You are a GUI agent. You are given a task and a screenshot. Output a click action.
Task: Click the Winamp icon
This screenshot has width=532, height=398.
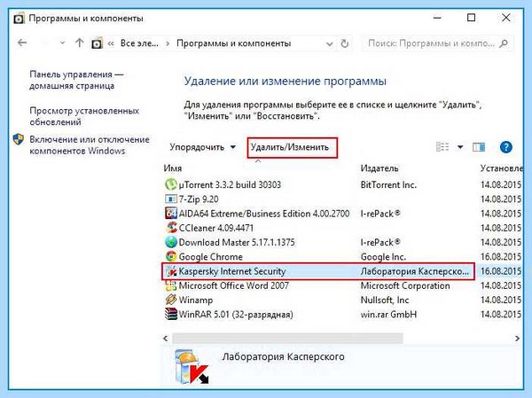[170, 300]
